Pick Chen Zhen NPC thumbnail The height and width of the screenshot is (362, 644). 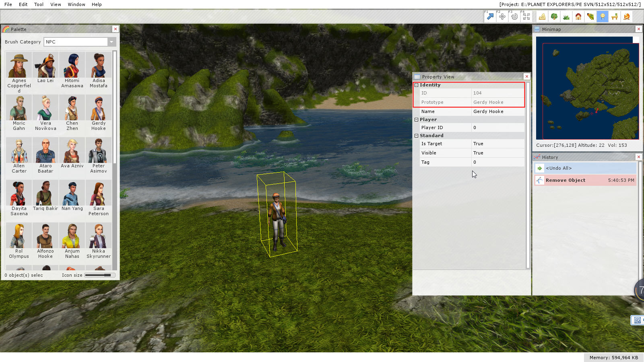72,108
